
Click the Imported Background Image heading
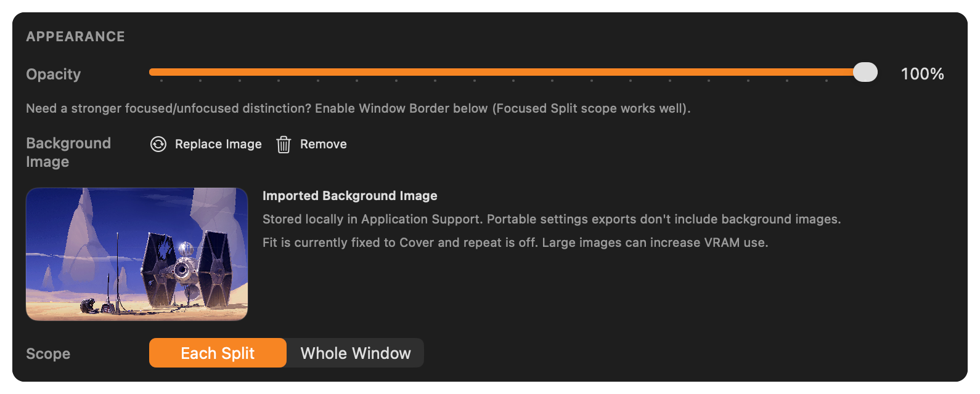350,196
